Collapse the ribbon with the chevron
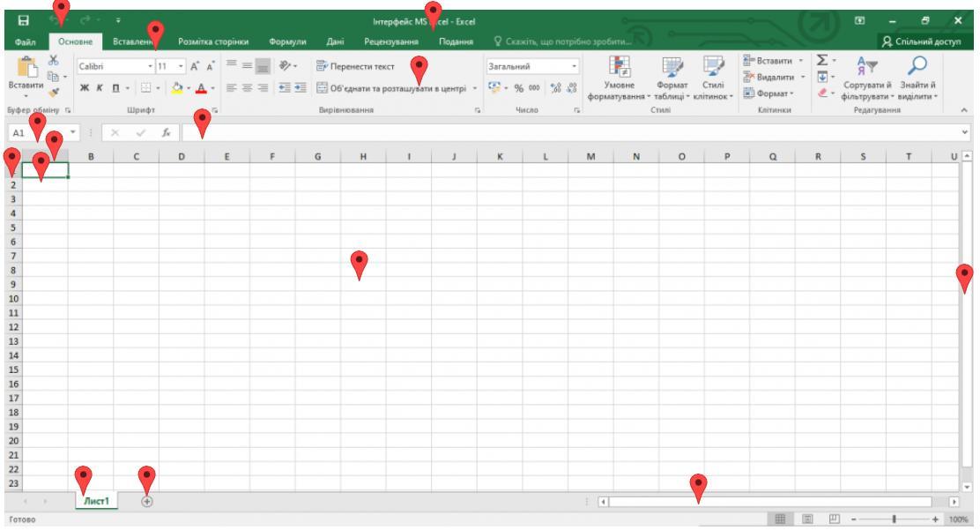The width and height of the screenshot is (980, 530). coord(964,110)
